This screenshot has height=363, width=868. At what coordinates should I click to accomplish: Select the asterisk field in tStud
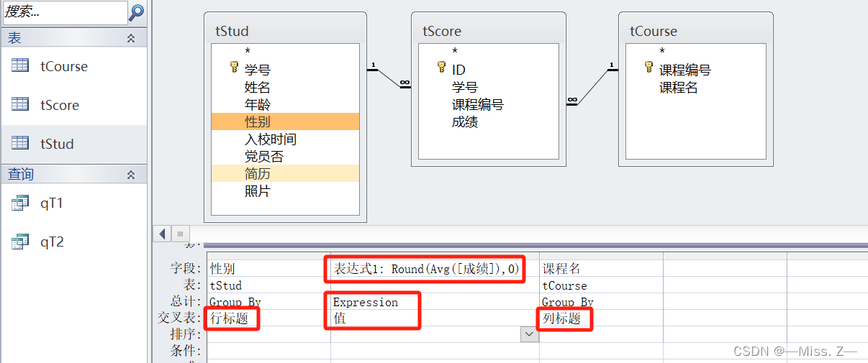tap(285, 52)
